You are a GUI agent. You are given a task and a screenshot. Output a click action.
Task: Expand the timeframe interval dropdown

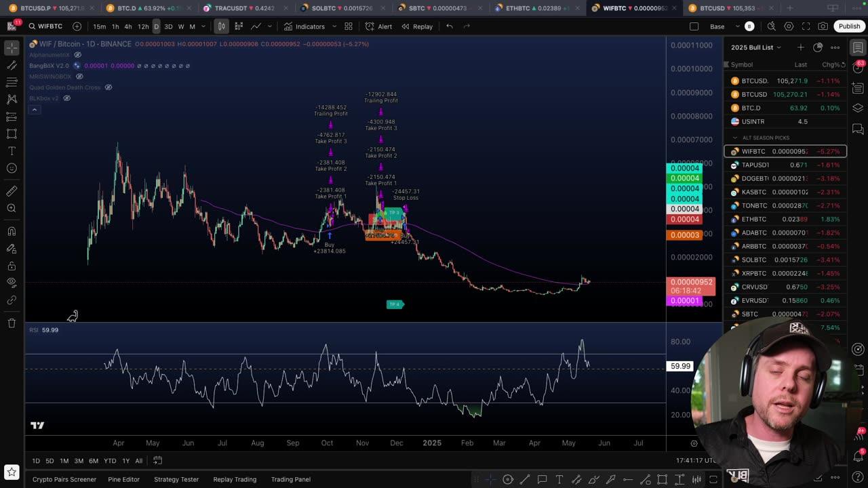pos(203,26)
